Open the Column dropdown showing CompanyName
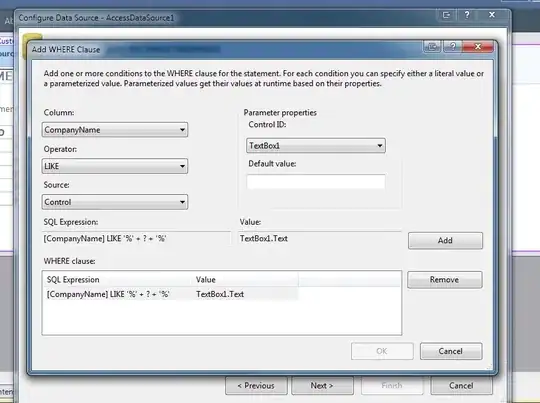Viewport: 540px width, 403px height. tap(115, 130)
